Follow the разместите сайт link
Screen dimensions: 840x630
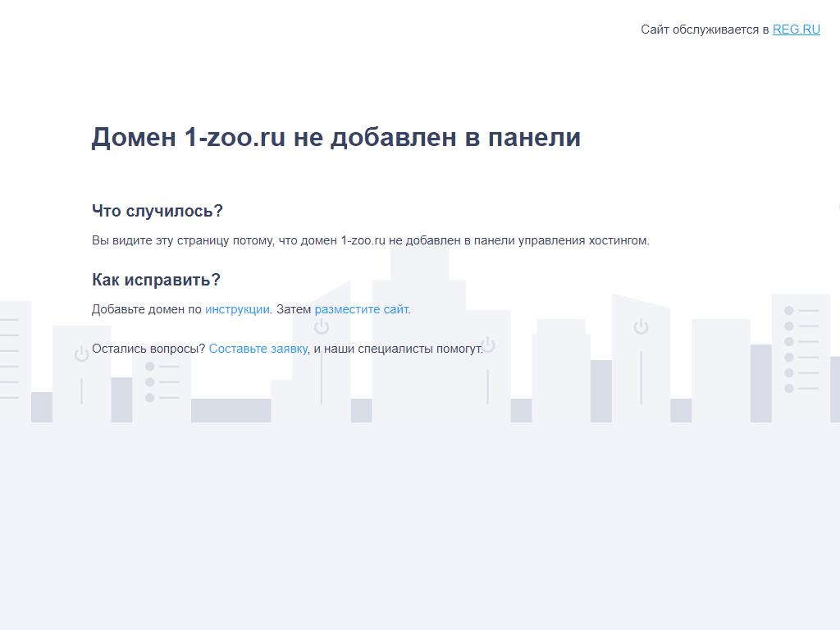tap(362, 309)
